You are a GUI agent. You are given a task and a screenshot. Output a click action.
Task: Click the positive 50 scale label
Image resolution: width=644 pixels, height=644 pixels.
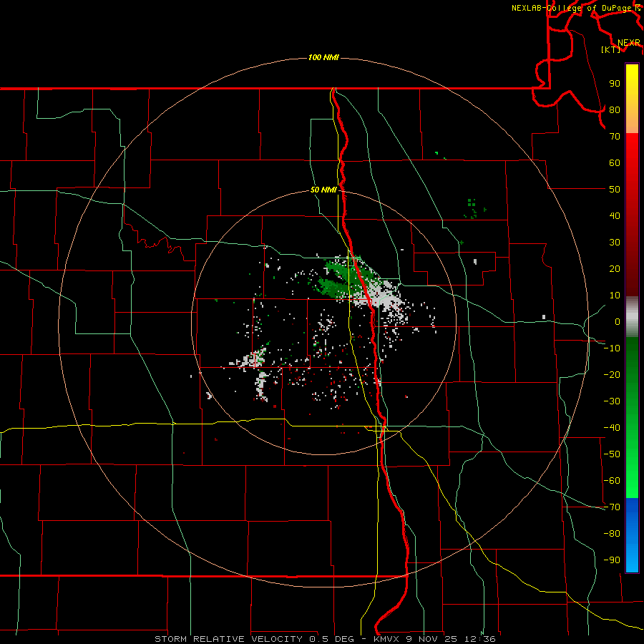coord(615,190)
